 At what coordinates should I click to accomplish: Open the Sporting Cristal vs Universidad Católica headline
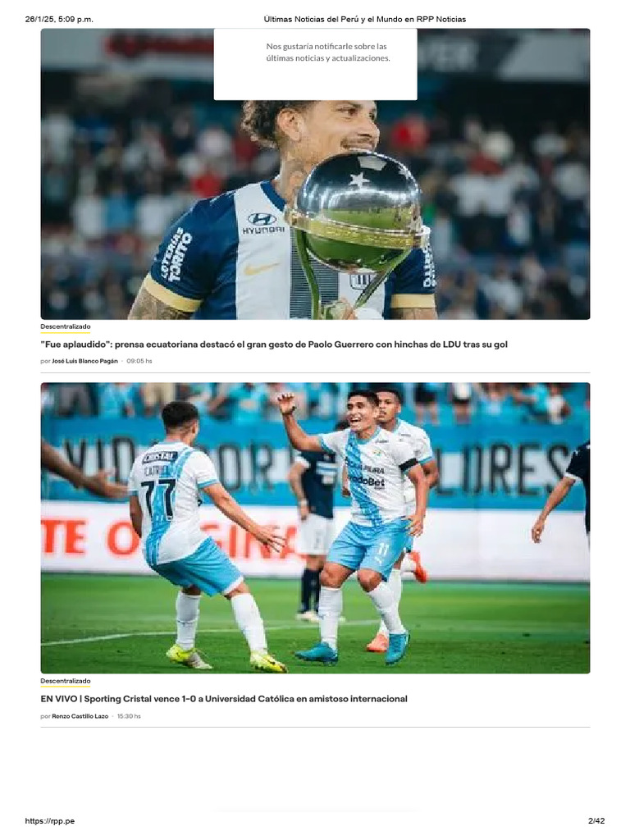coord(224,699)
